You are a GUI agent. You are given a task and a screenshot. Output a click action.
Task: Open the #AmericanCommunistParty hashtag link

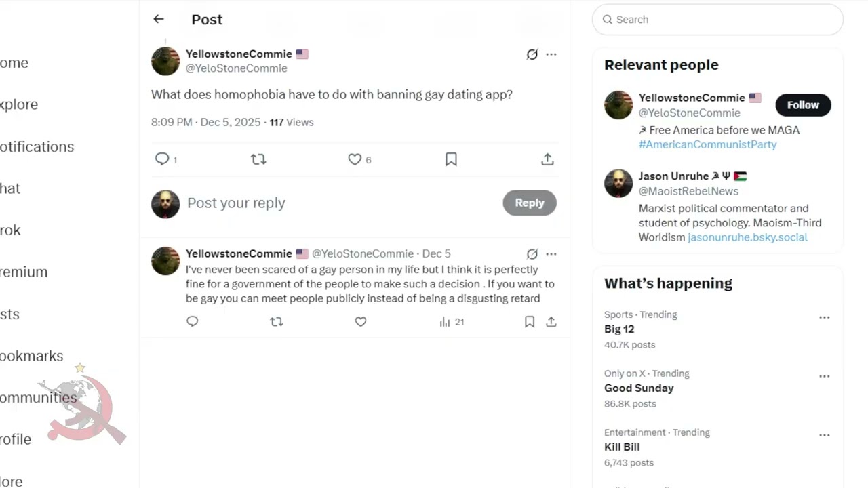point(707,144)
